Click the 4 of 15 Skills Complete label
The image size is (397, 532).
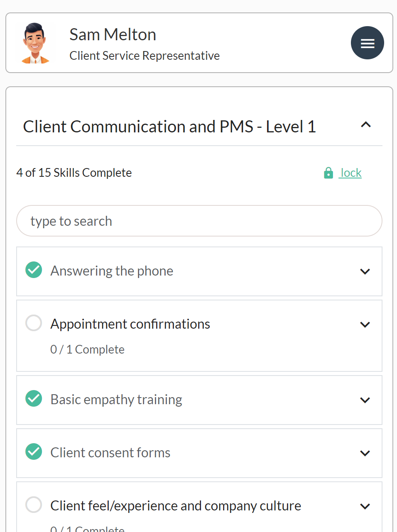tap(74, 172)
